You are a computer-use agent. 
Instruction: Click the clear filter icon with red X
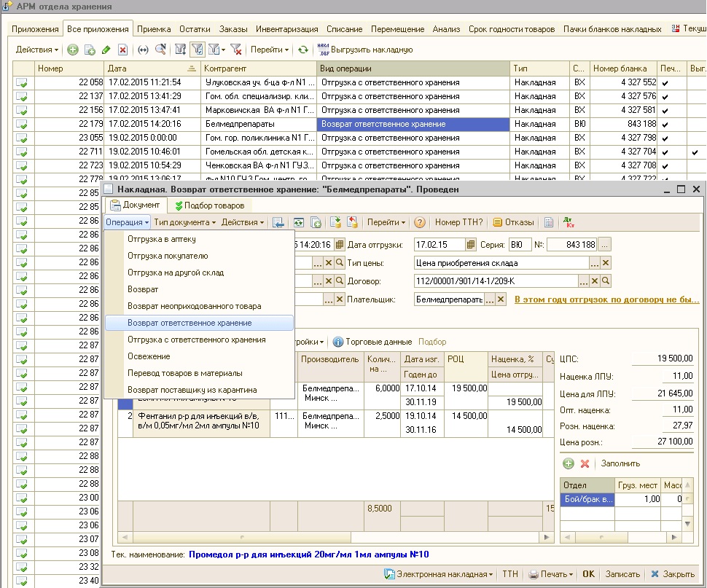click(x=235, y=50)
